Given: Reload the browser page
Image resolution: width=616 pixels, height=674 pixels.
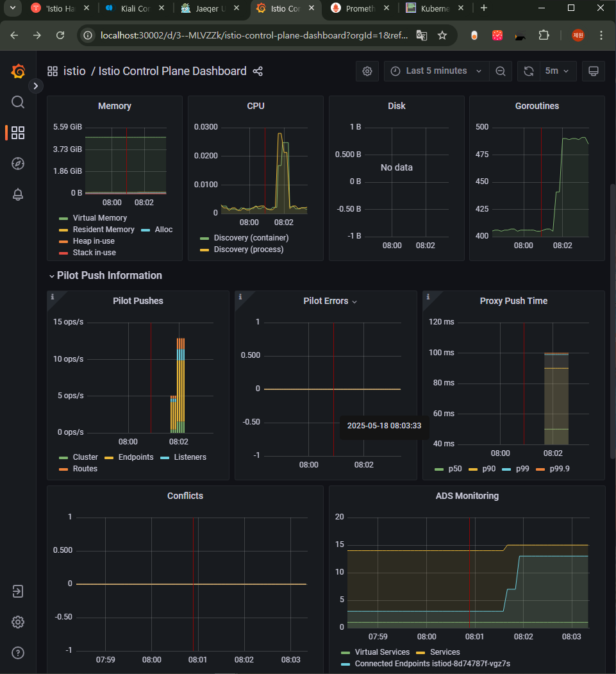Looking at the screenshot, I should (60, 36).
